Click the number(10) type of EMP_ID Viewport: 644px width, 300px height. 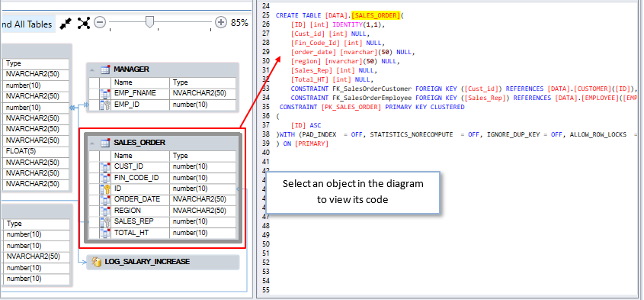point(191,105)
